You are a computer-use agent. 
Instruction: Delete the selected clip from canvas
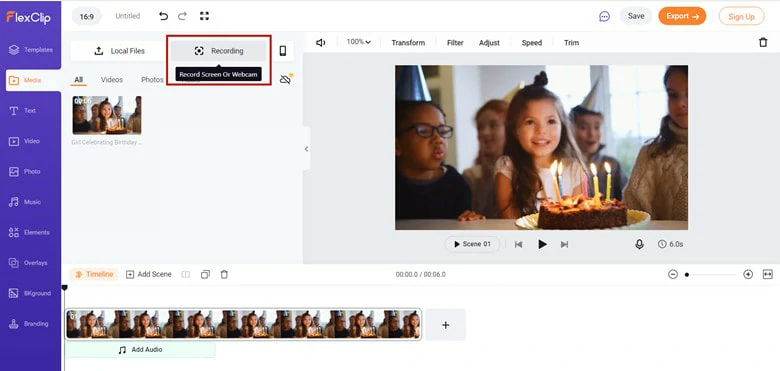(x=763, y=43)
